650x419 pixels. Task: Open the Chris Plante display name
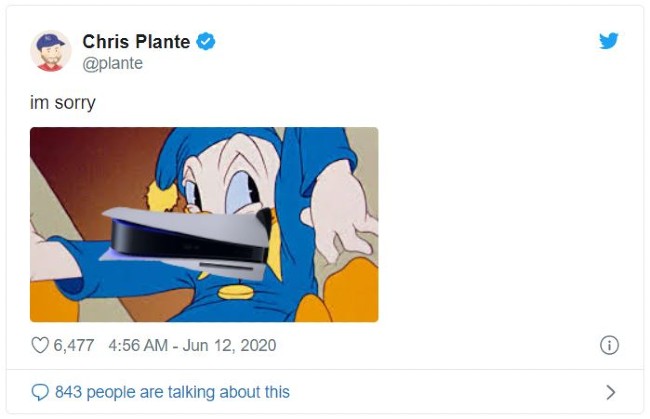tap(137, 42)
